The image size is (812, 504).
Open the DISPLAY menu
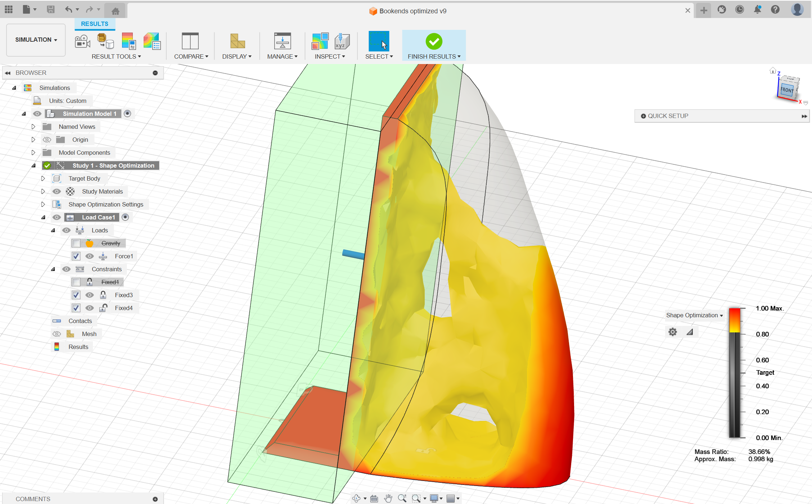pos(237,56)
